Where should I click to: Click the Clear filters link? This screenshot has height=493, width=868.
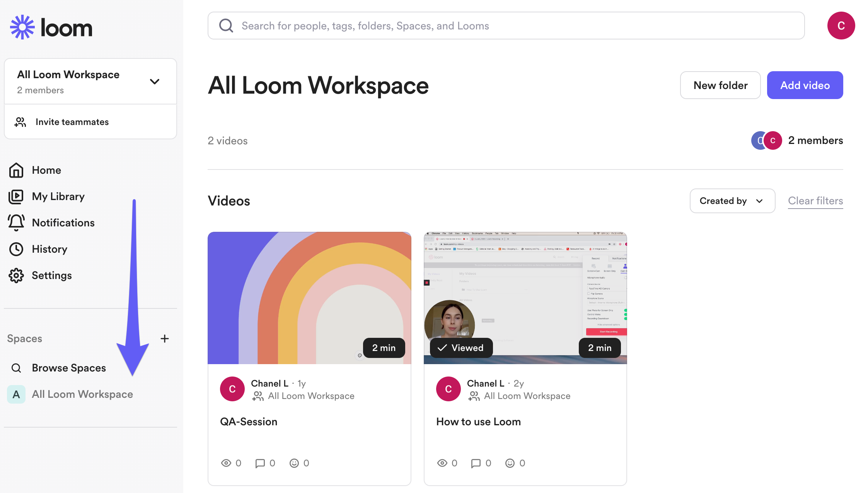pos(815,201)
